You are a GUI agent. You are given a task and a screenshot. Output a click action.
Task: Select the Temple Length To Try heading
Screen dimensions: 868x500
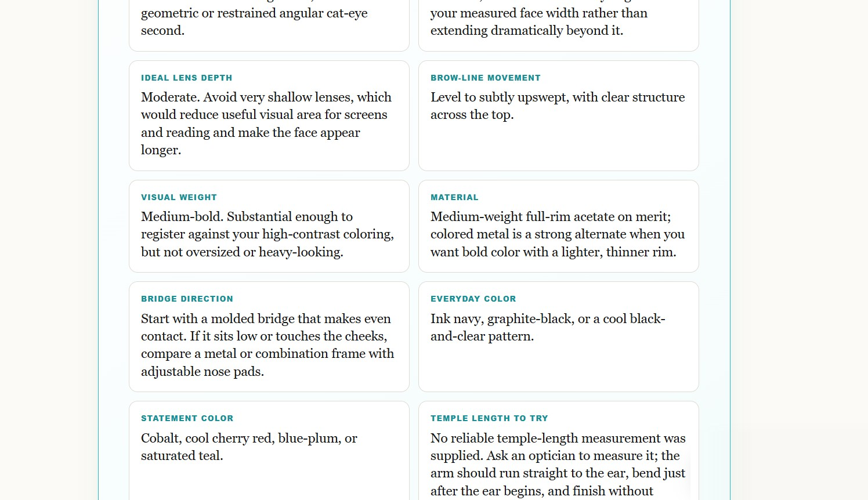pyautogui.click(x=489, y=418)
